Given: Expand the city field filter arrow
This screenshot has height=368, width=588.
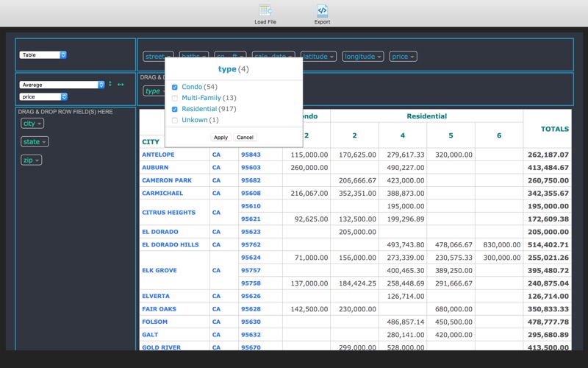Looking at the screenshot, I should pos(40,124).
